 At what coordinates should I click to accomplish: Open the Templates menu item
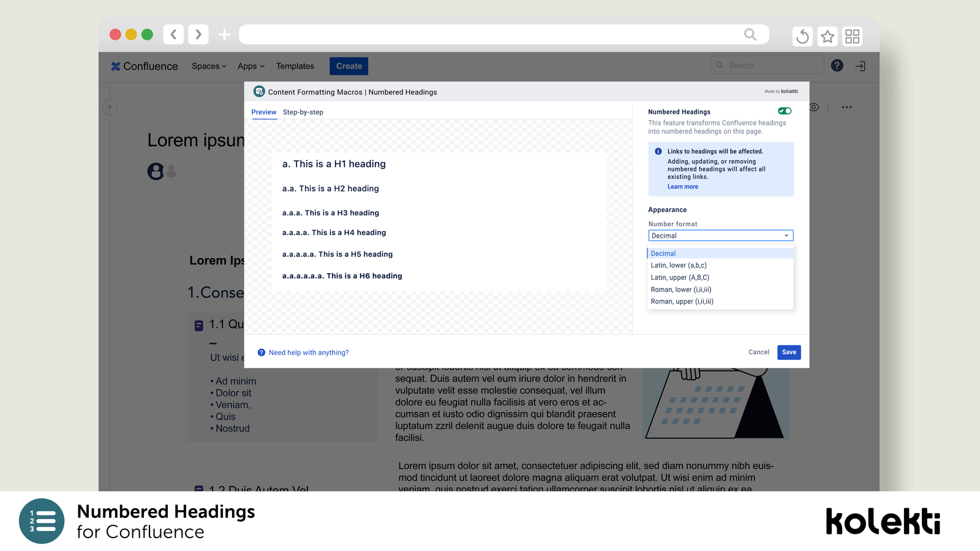[295, 66]
